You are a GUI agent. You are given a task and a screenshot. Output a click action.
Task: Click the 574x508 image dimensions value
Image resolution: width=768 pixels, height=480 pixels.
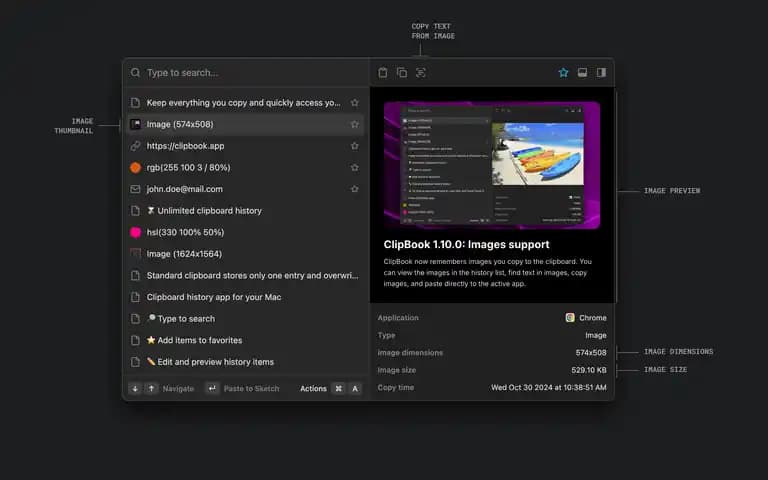pyautogui.click(x=591, y=353)
